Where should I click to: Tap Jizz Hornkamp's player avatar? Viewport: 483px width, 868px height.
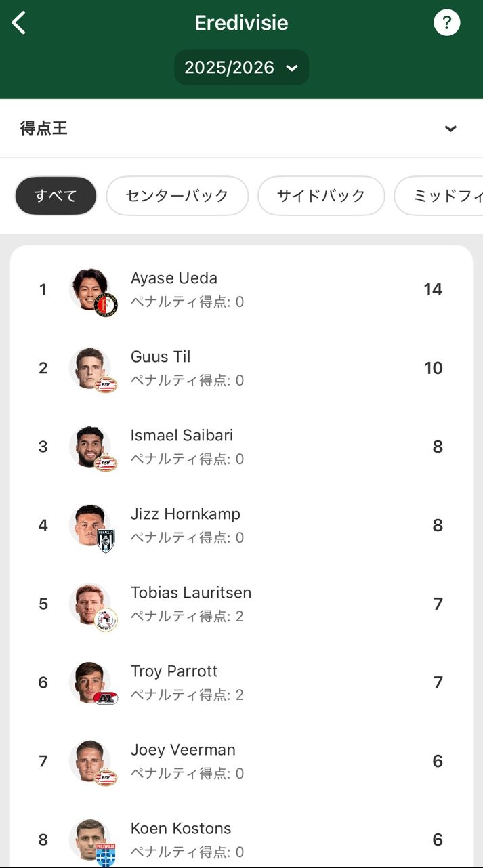pos(91,525)
